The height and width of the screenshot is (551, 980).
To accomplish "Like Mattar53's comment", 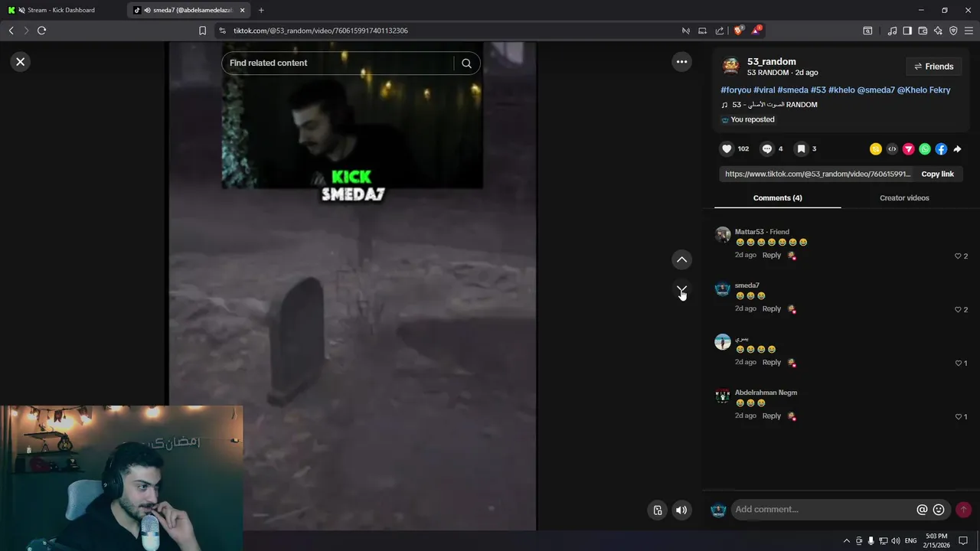I will 958,256.
